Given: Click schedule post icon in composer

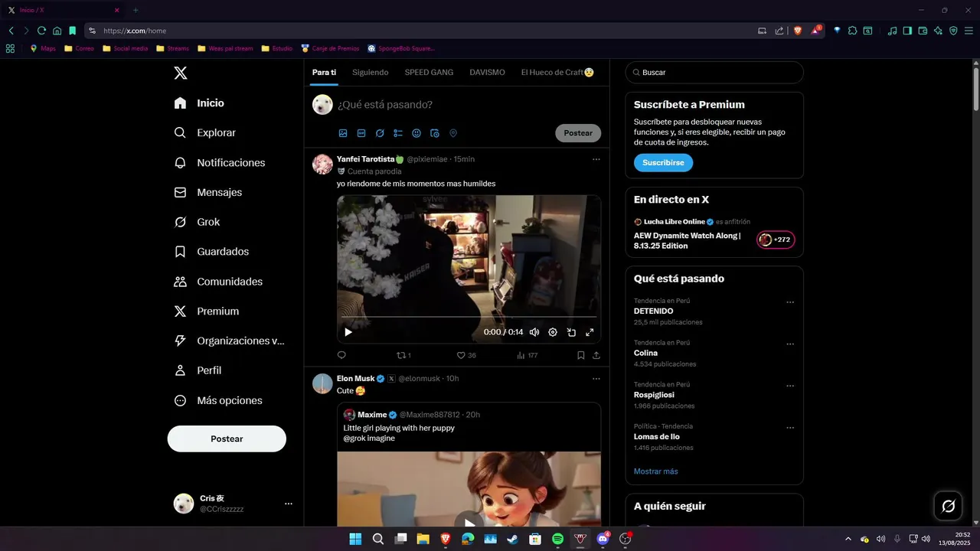Looking at the screenshot, I should [435, 133].
